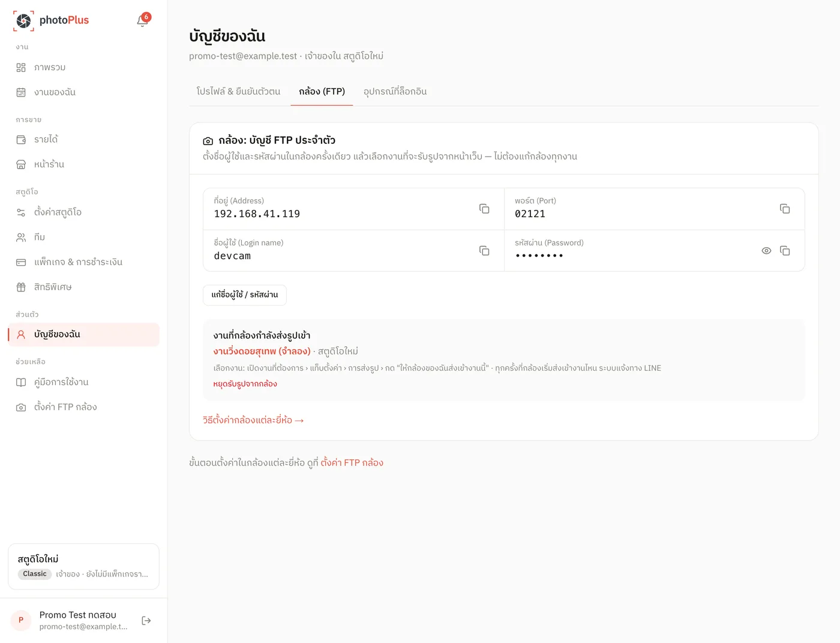Image resolution: width=840 pixels, height=643 pixels.
Task: Open คู่มือการใช้งาน guide
Action: point(83,382)
